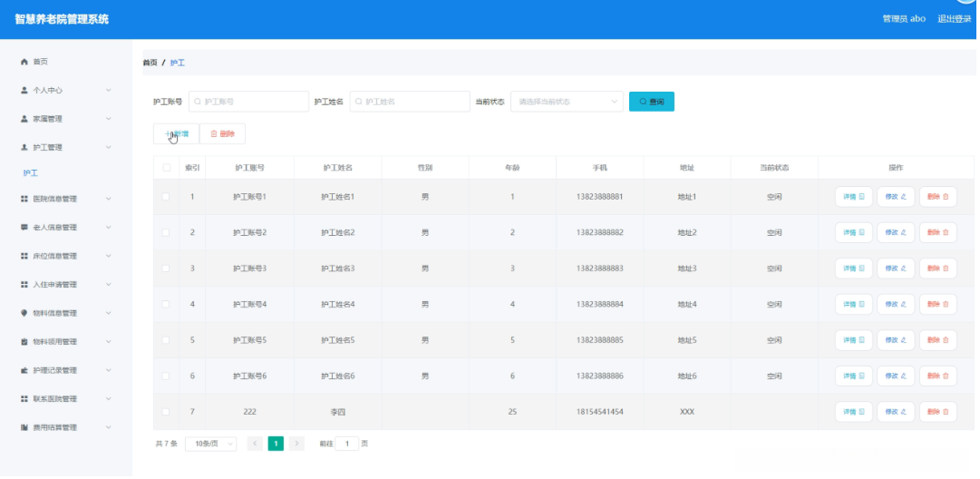
Task: Click 修改 button for row 护工账号2
Action: pyautogui.click(x=896, y=232)
